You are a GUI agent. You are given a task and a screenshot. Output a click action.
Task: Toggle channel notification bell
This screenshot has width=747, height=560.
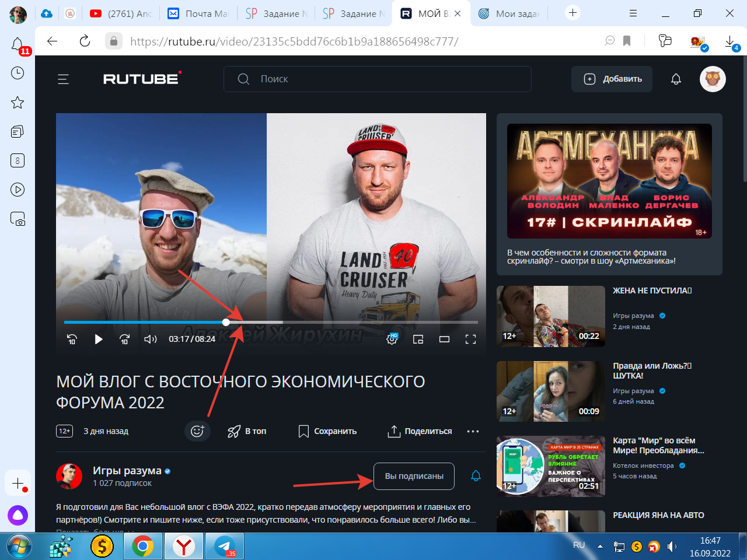pos(476,476)
